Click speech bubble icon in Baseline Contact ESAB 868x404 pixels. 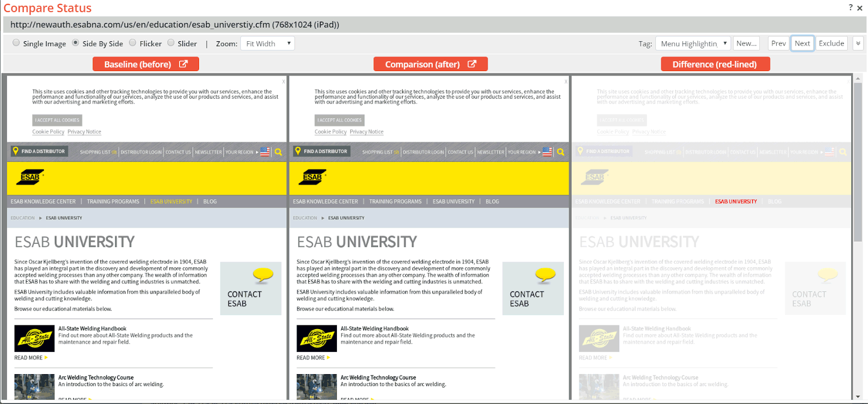tap(263, 275)
